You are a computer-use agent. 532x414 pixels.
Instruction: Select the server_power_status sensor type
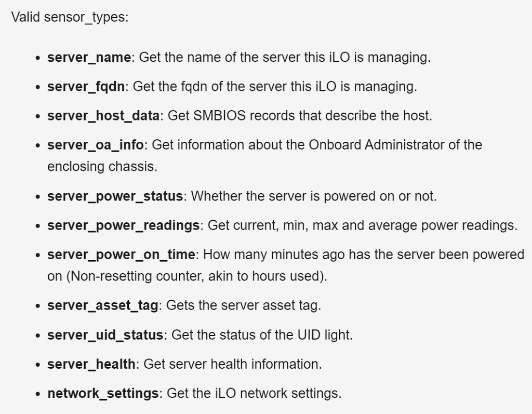coord(115,196)
